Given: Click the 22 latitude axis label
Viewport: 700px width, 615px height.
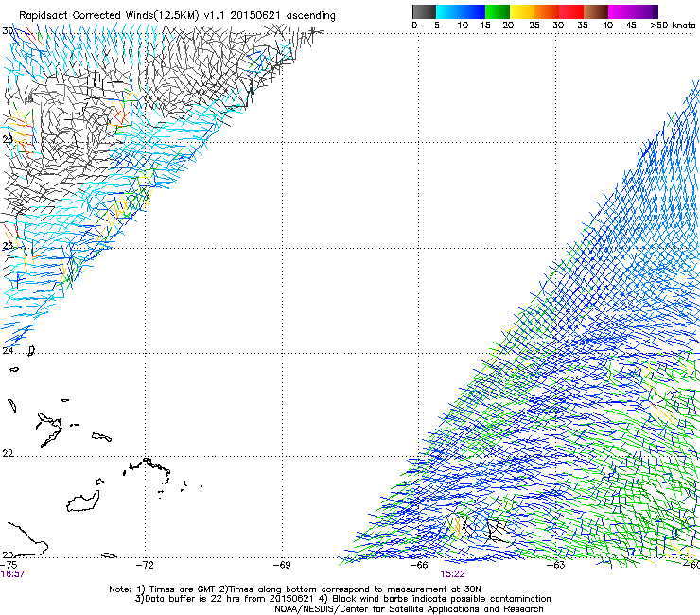Looking at the screenshot, I should coord(8,453).
